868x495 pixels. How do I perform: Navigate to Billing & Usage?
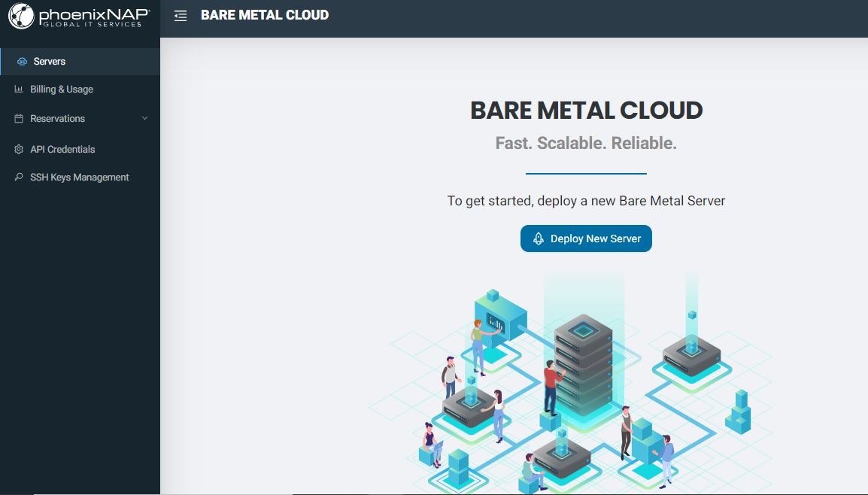click(x=61, y=89)
